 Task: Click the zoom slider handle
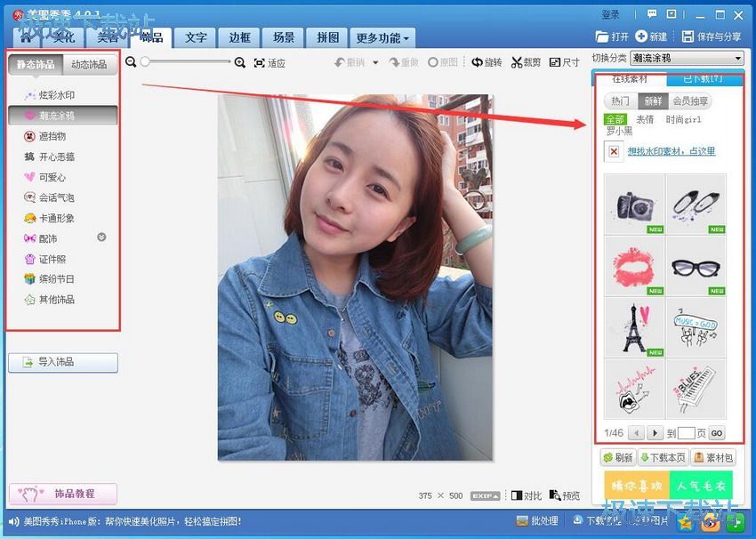(145, 61)
